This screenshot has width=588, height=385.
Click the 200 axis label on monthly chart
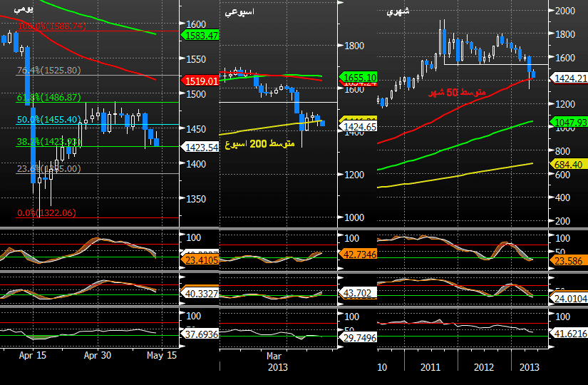pos(563,221)
